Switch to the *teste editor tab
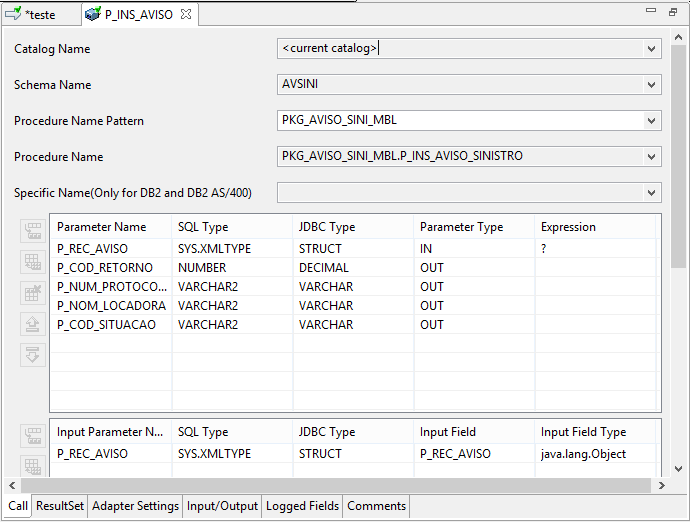The width and height of the screenshot is (690, 522). click(x=40, y=15)
